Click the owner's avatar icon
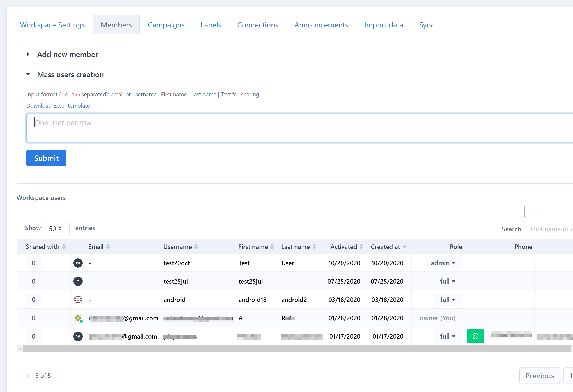Image resolution: width=573 pixels, height=392 pixels. click(x=78, y=318)
